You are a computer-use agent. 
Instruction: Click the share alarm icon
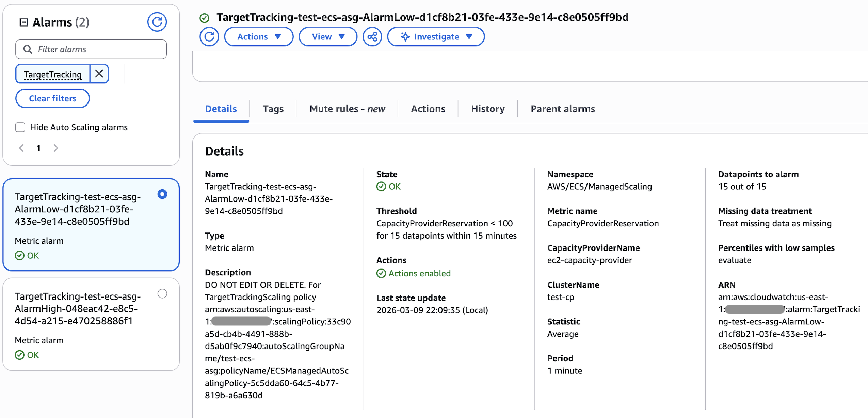(372, 37)
